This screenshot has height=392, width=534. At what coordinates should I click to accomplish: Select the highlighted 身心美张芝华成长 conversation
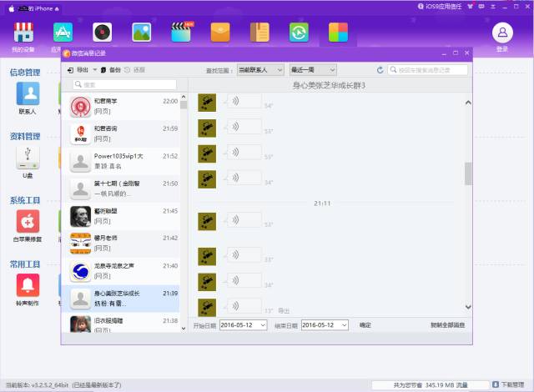(122, 299)
